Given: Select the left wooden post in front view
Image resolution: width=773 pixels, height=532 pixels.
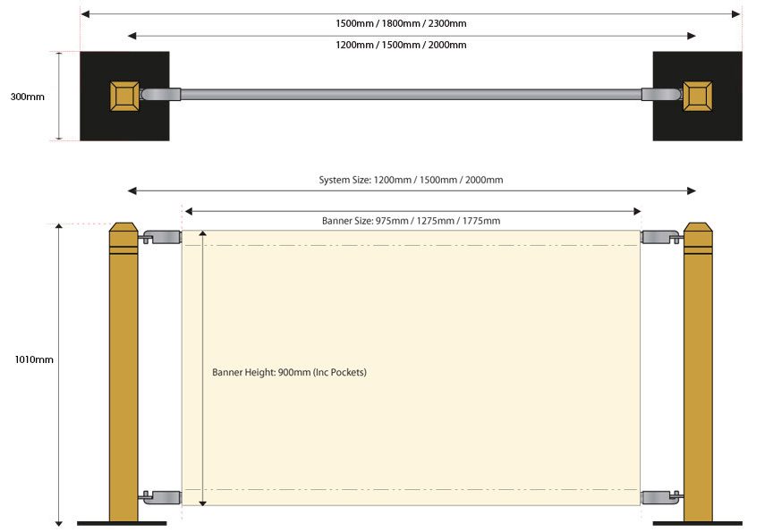Looking at the screenshot, I should (x=123, y=376).
